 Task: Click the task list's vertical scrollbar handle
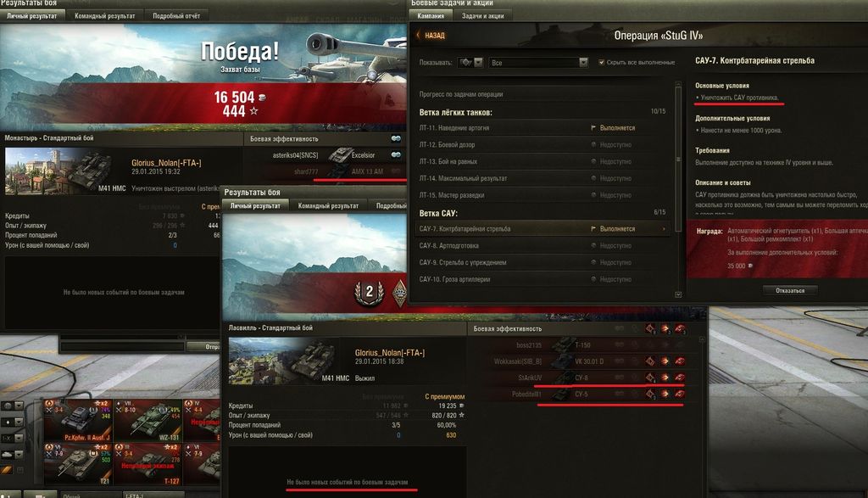coord(678,159)
